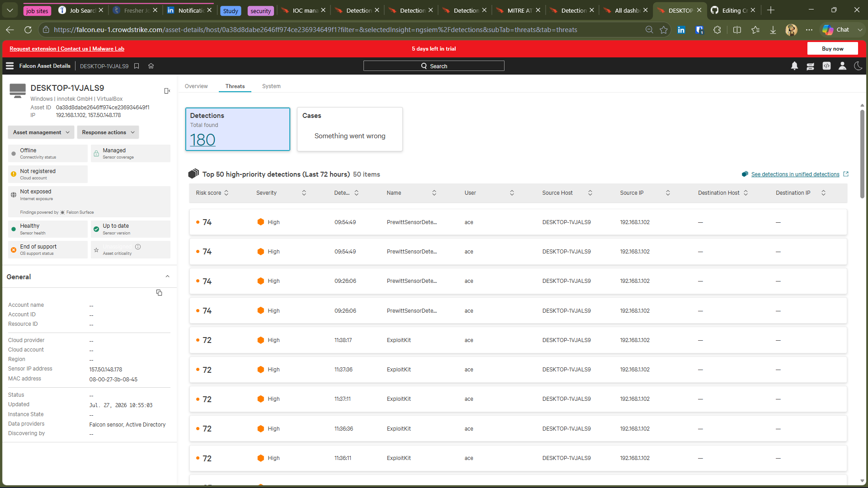Open the tab search dropdown arrow

pos(10,10)
